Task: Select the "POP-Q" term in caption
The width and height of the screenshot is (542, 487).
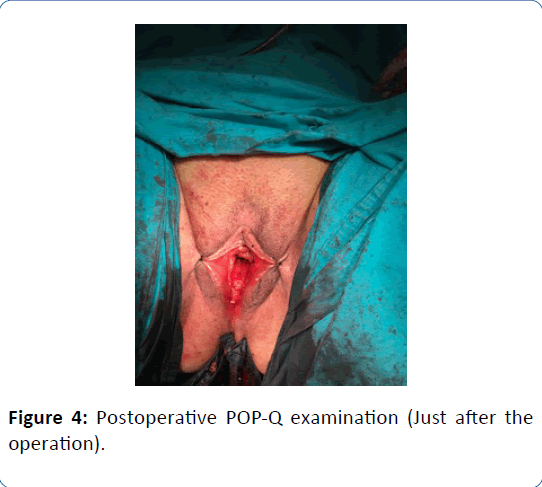Action: coord(254,418)
